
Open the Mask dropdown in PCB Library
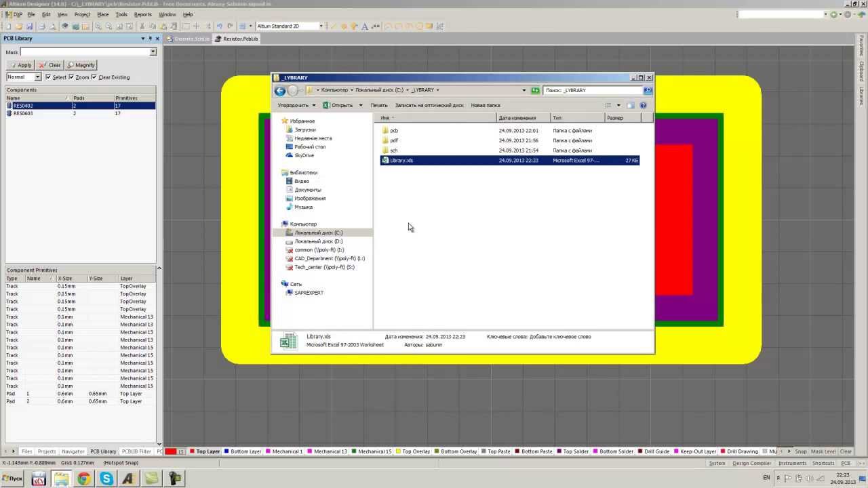153,52
